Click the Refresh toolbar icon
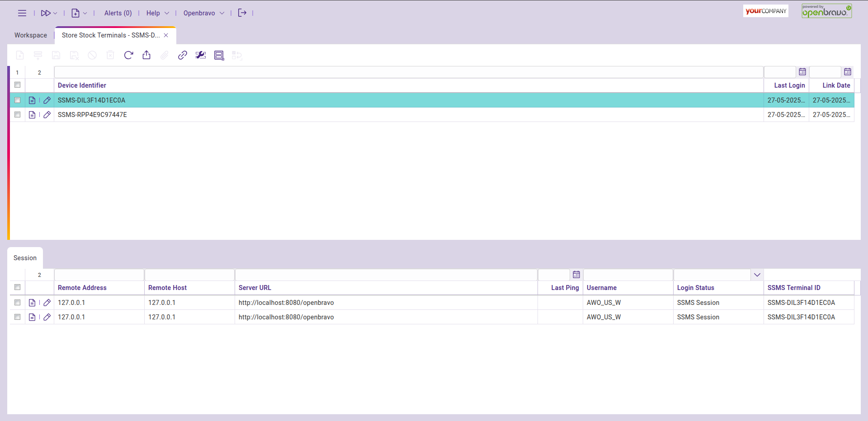 (x=128, y=55)
